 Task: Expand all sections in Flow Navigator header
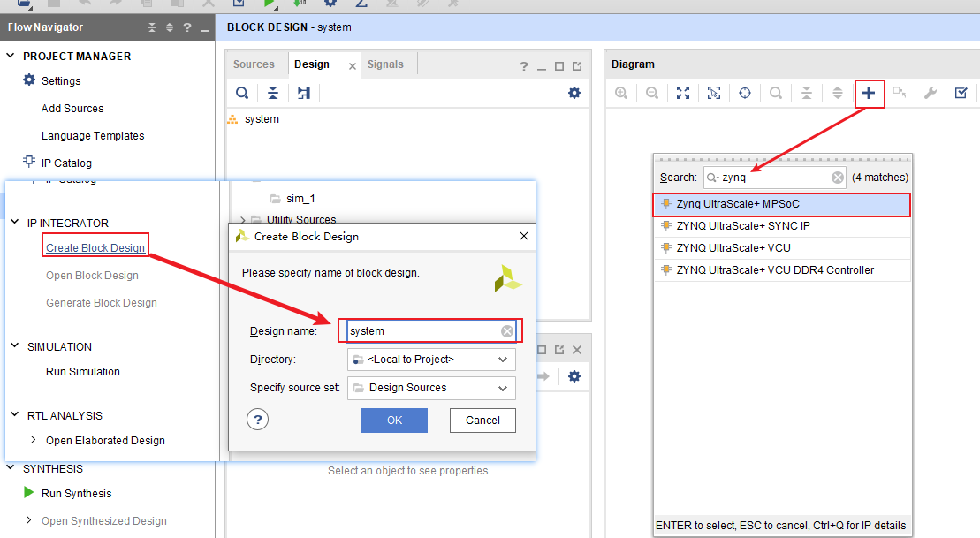click(x=170, y=27)
